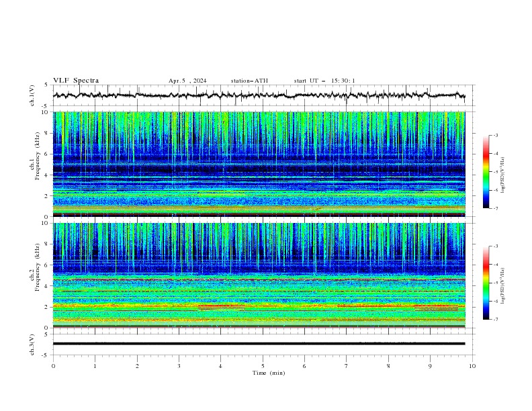Click the "-7" label on ch.1 colorbar
This screenshot has height=411, width=532.
coord(496,208)
